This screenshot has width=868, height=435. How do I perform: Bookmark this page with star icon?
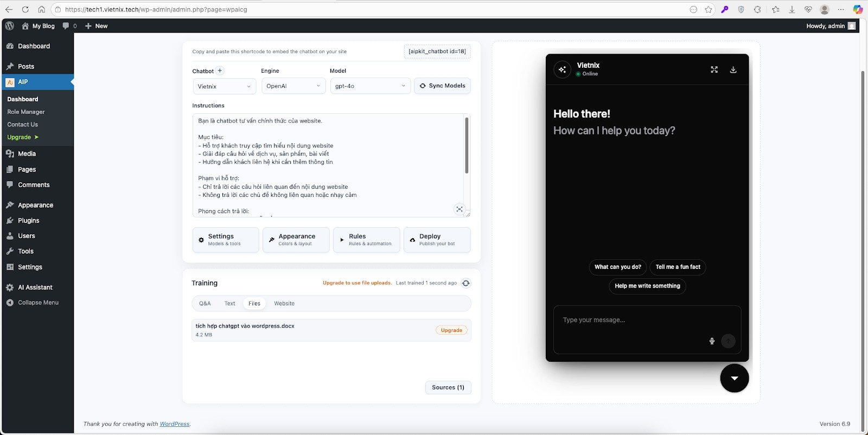point(709,9)
